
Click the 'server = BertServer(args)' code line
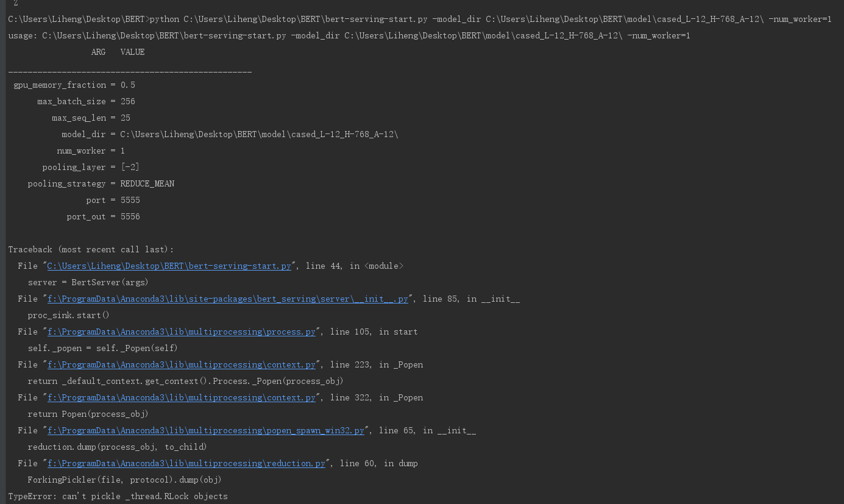pos(88,283)
